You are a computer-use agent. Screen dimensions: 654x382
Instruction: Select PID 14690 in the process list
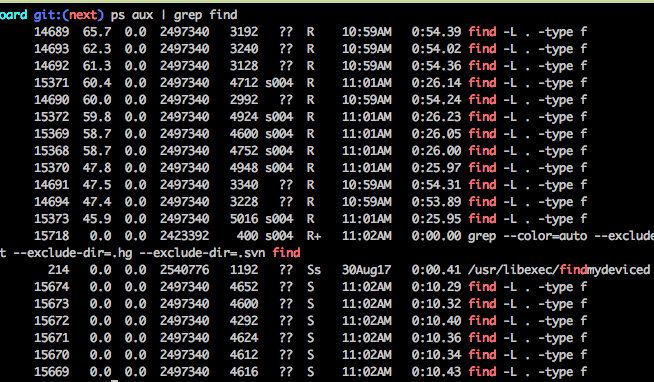click(51, 100)
